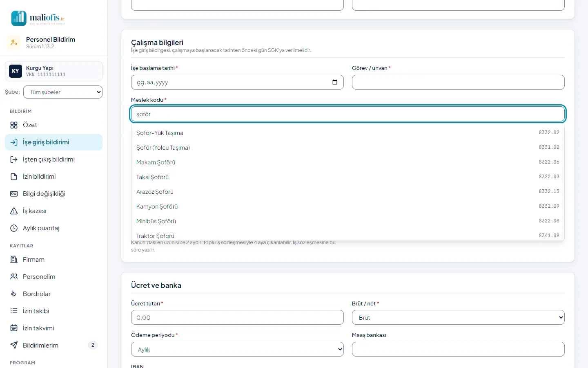Open the Özet menu item
This screenshot has height=368, width=588.
53,125
